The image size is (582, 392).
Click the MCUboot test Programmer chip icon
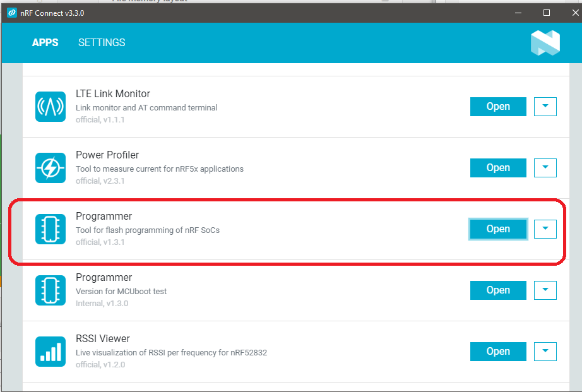pos(50,290)
